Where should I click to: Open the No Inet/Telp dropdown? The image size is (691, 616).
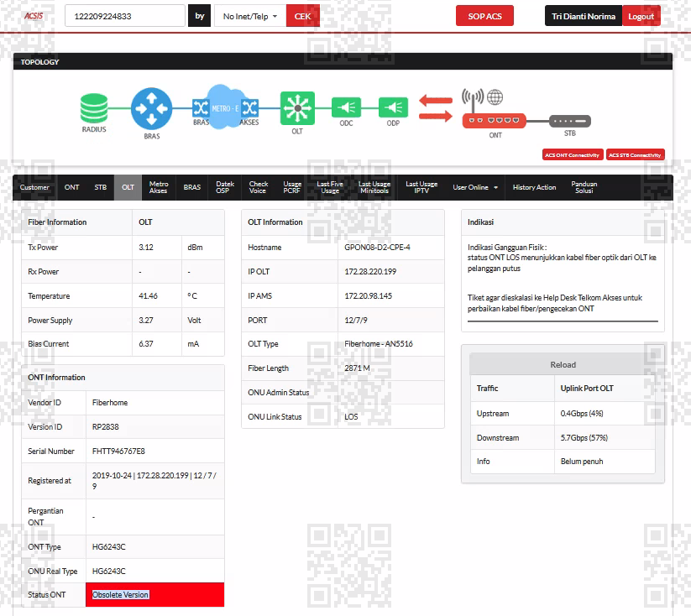coord(250,16)
